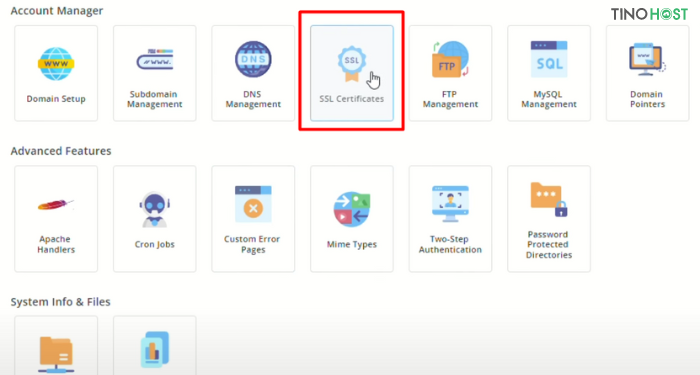Open the network folder icon under System Info & Files
Screen dimensions: 700x375
tap(56, 355)
